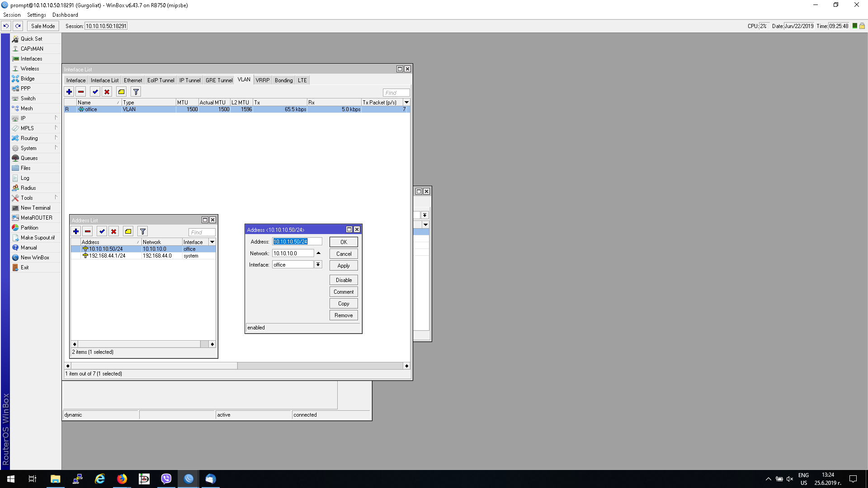This screenshot has height=488, width=868.
Task: Click blue checkmark enable icon in Interface List
Action: pos(95,92)
